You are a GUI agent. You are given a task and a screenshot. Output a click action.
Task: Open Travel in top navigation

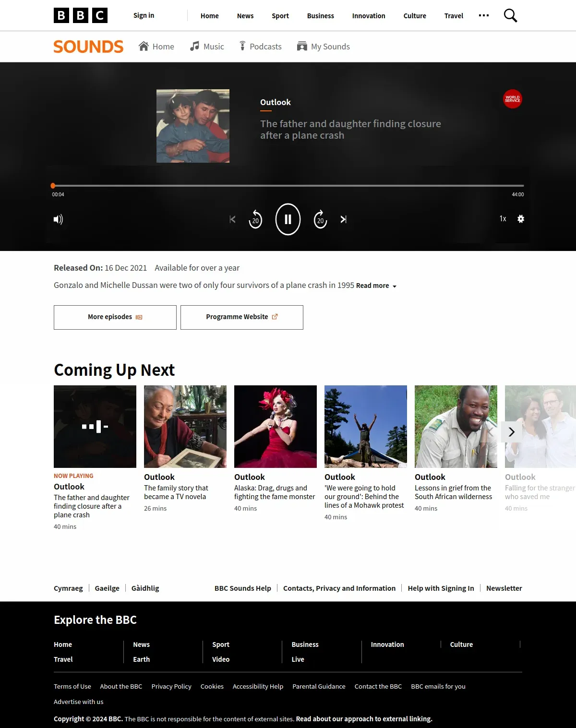click(454, 16)
